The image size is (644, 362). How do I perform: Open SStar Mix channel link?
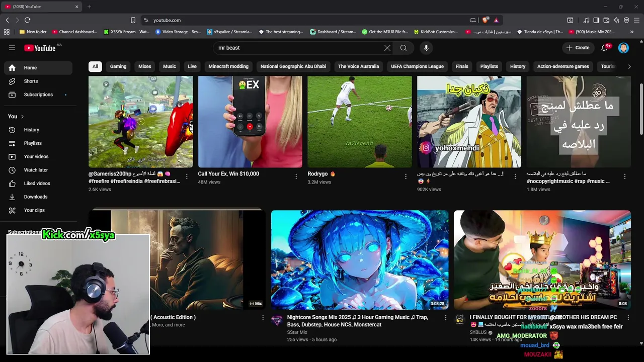click(x=297, y=332)
